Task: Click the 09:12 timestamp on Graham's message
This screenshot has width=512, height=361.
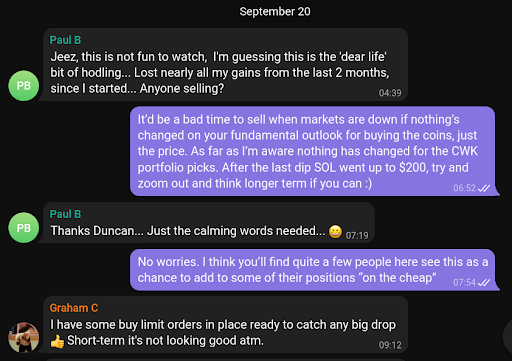Action: click(x=390, y=345)
